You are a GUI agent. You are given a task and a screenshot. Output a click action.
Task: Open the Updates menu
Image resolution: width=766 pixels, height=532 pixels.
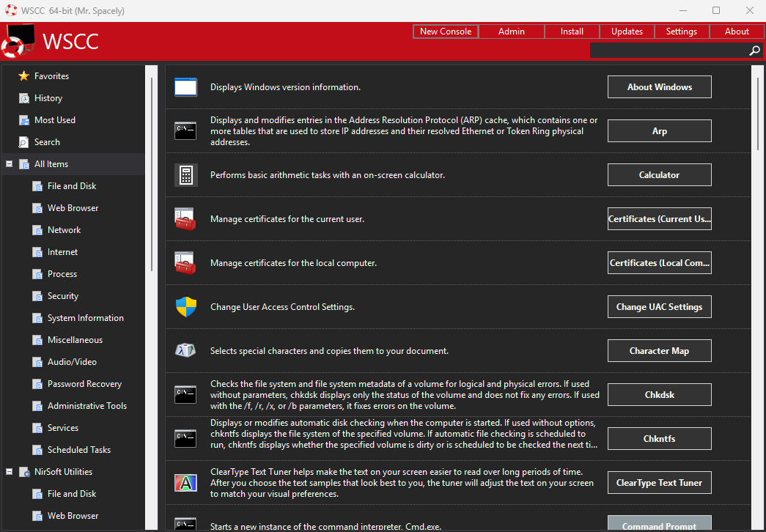627,32
